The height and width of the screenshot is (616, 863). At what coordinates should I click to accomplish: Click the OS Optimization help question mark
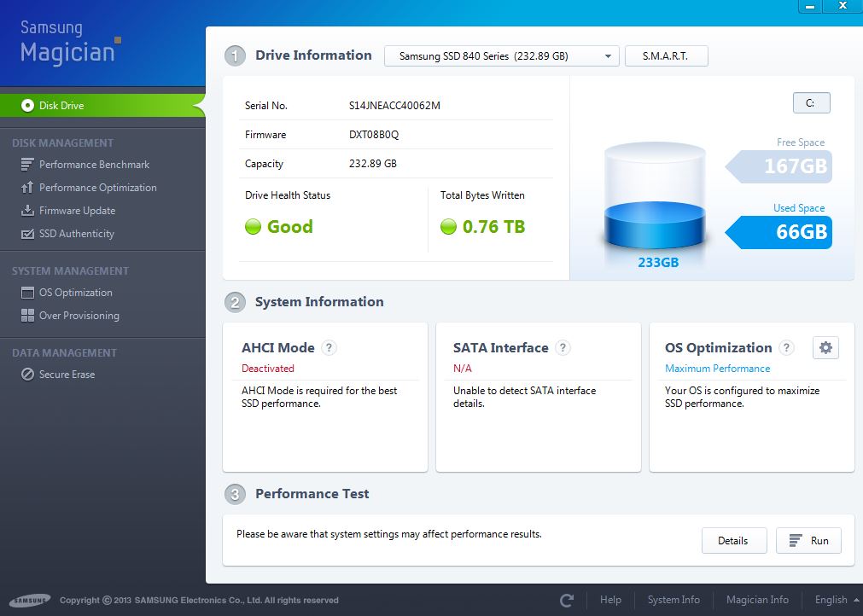pos(786,347)
